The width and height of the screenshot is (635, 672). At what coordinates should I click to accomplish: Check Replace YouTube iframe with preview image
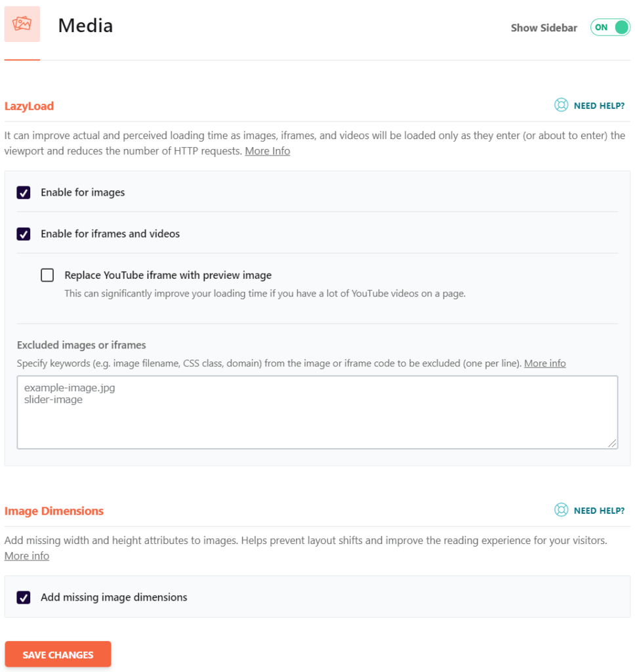click(47, 275)
